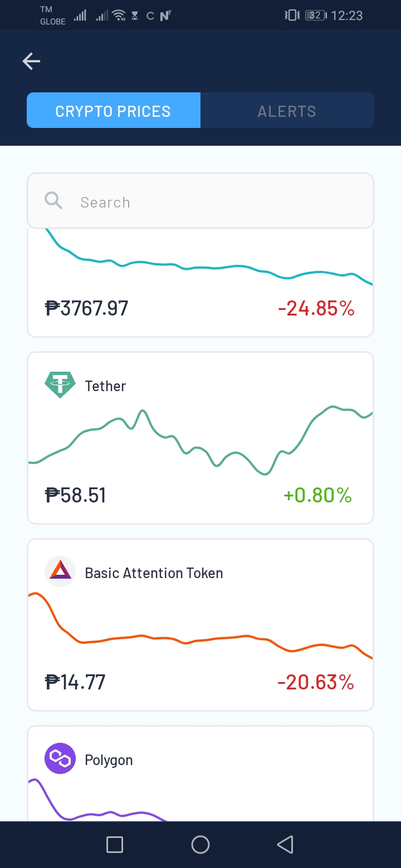Tap the -24.85% change value

point(316,308)
